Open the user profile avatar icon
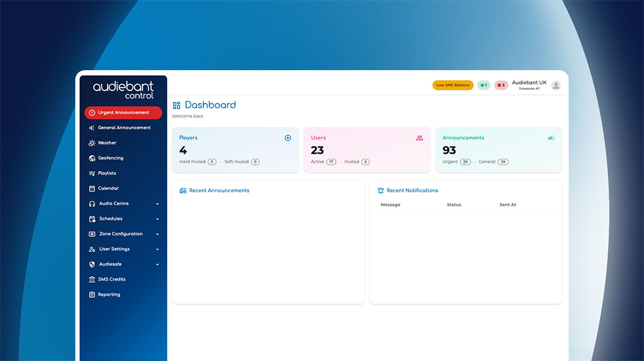 556,85
